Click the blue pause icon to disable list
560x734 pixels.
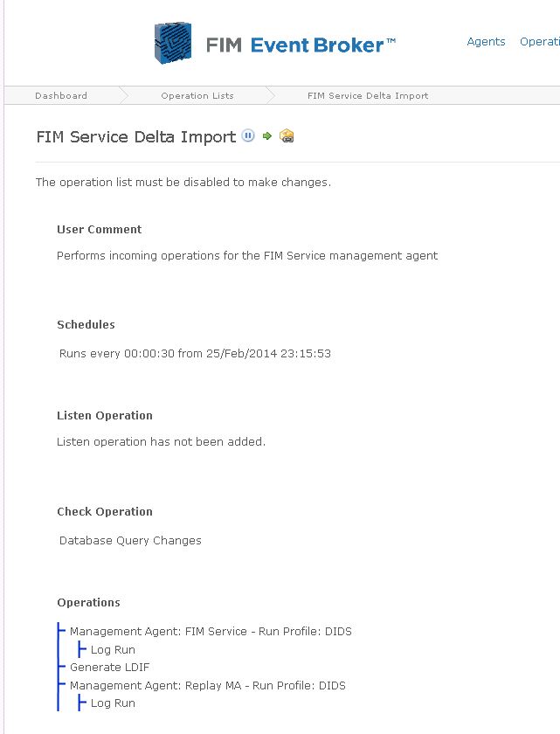point(248,135)
